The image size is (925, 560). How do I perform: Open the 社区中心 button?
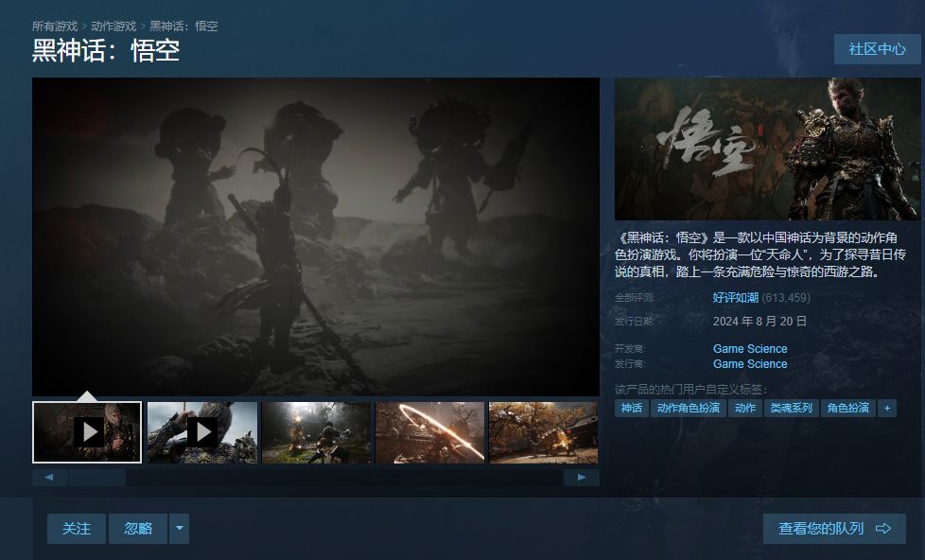[877, 49]
